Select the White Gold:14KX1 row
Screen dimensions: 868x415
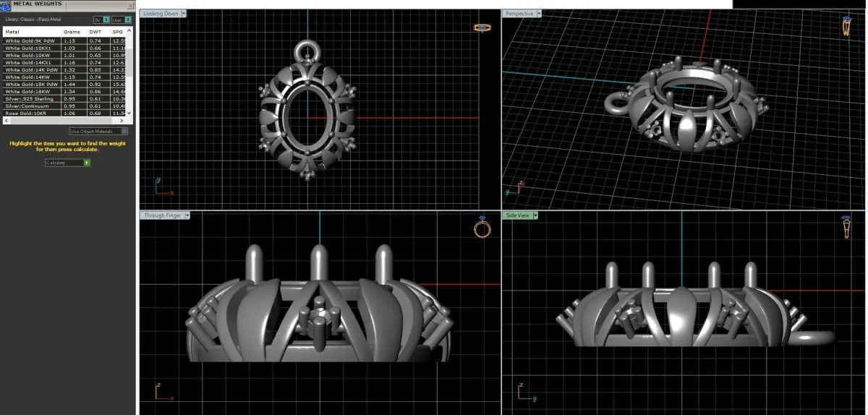click(65, 63)
